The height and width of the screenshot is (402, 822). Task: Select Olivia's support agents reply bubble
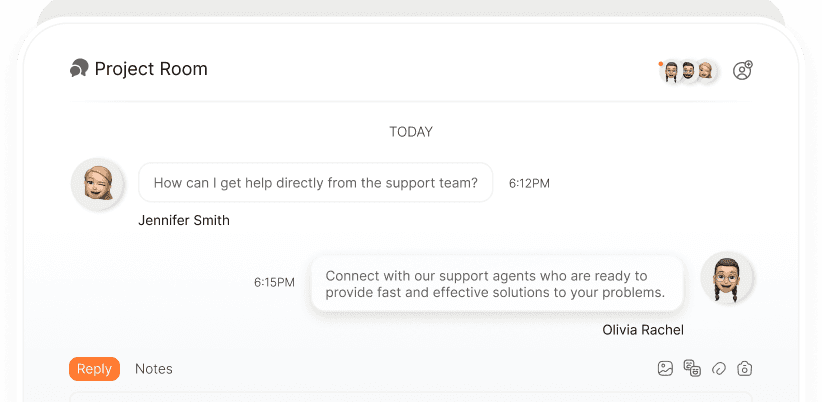(x=496, y=284)
